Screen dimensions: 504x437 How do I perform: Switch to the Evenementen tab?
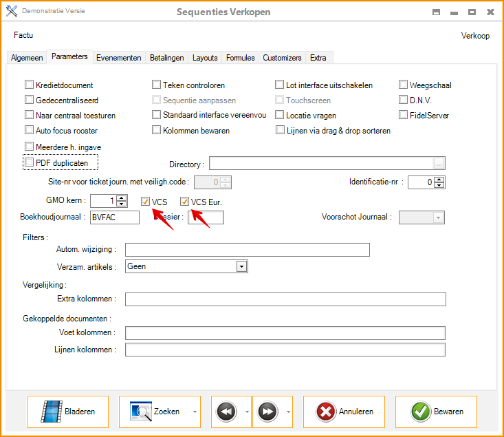pos(119,58)
